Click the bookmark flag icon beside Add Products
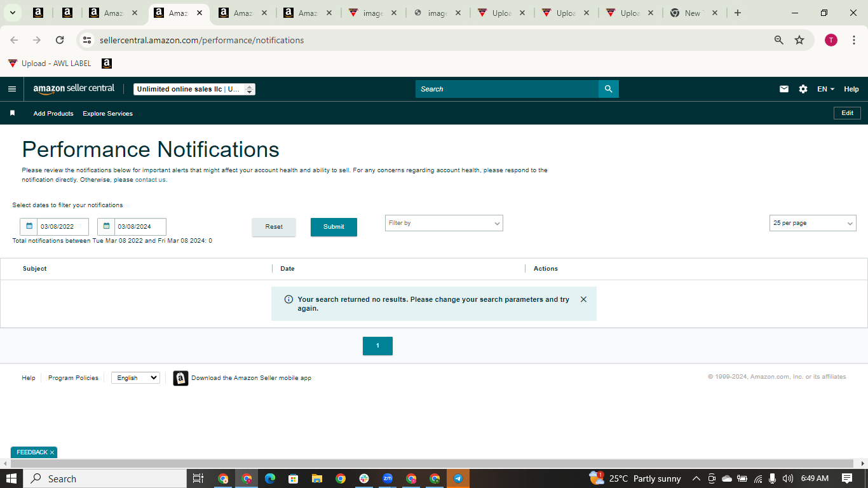This screenshot has width=868, height=488. tap(12, 113)
